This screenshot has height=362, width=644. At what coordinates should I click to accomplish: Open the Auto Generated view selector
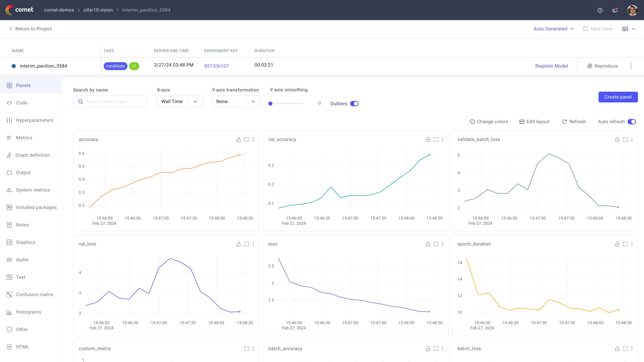[x=553, y=29]
